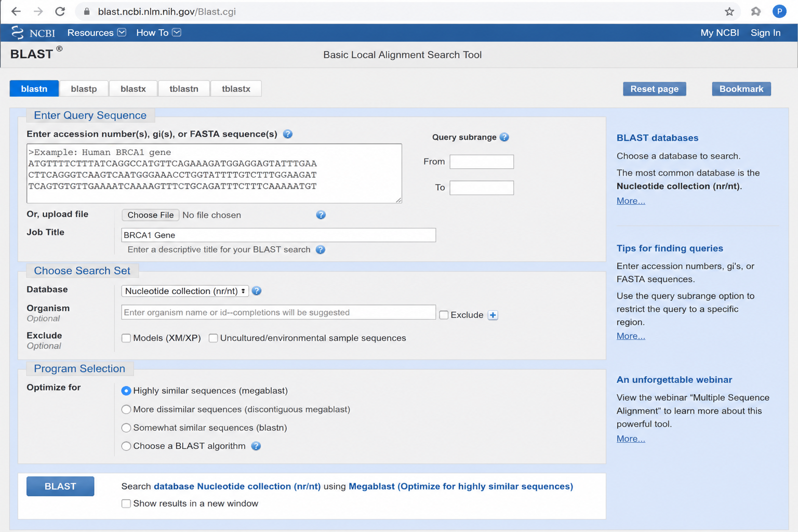Click the Tips for finding queries heading
This screenshot has height=532, width=798.
point(670,248)
